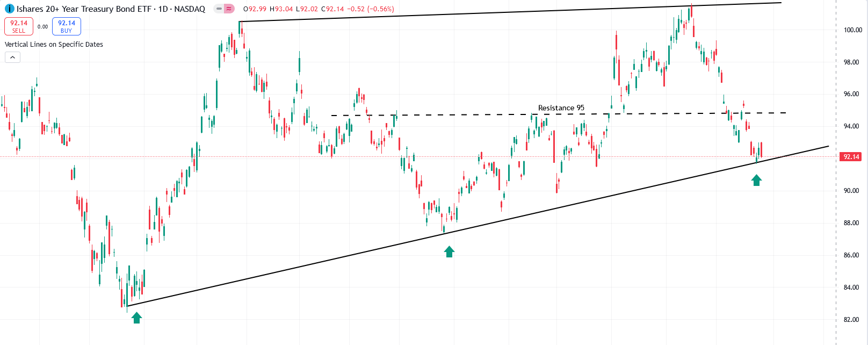The height and width of the screenshot is (345, 868).
Task: Collapse the indicator legend with chevron
Action: point(12,57)
